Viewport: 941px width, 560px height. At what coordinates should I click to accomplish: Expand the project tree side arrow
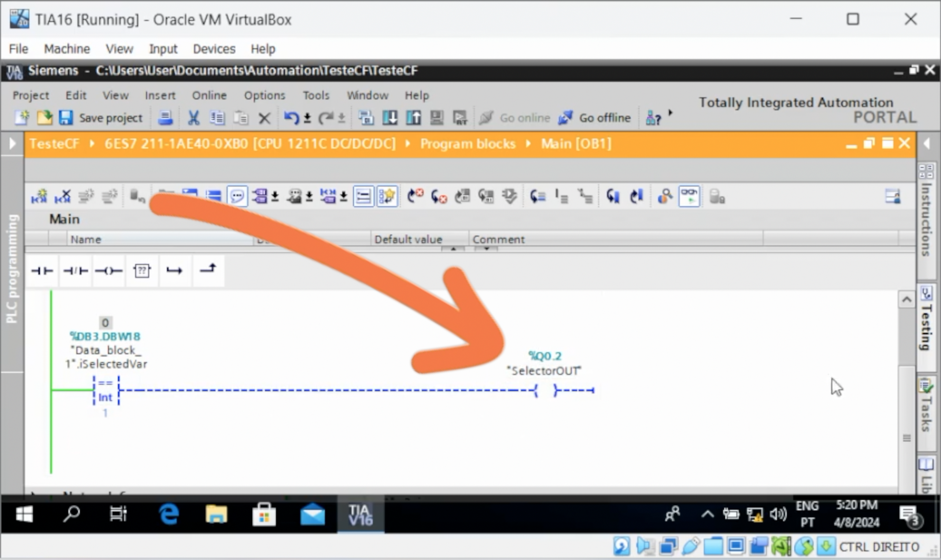[12, 143]
